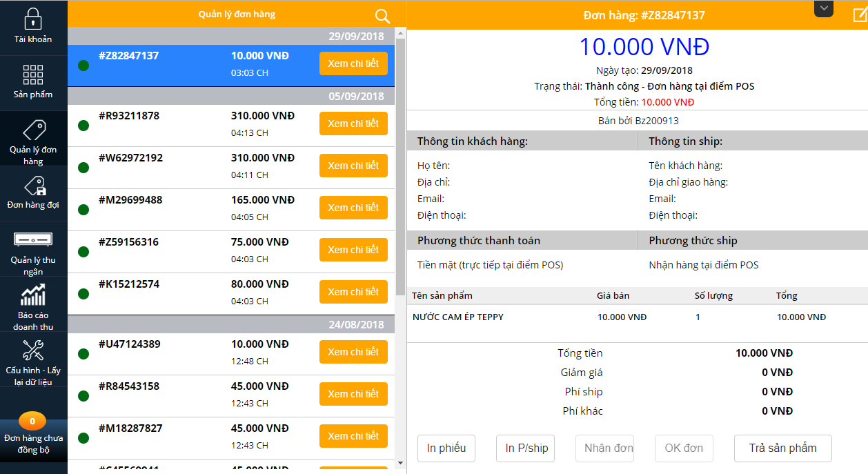View details of order #R93211878

coord(353,124)
